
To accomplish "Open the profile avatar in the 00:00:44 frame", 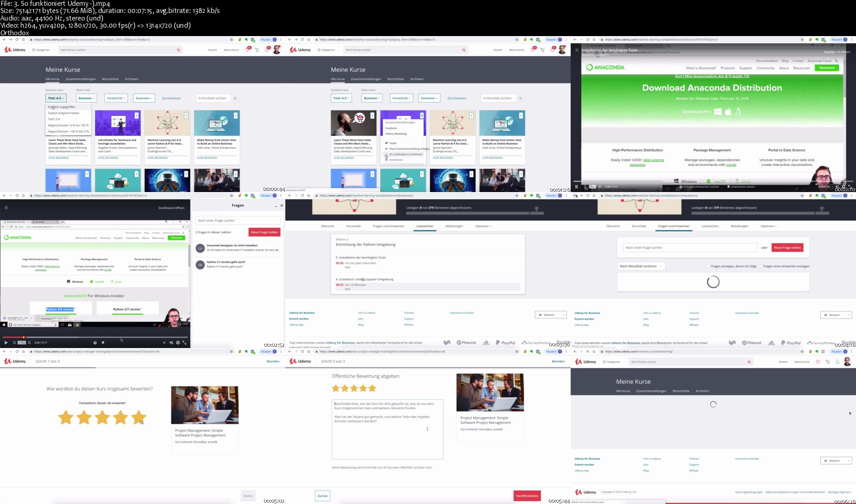I will 277,49.
